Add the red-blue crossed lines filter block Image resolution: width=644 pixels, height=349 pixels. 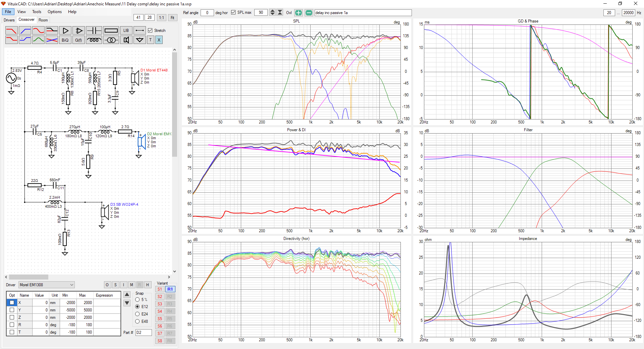tap(52, 40)
